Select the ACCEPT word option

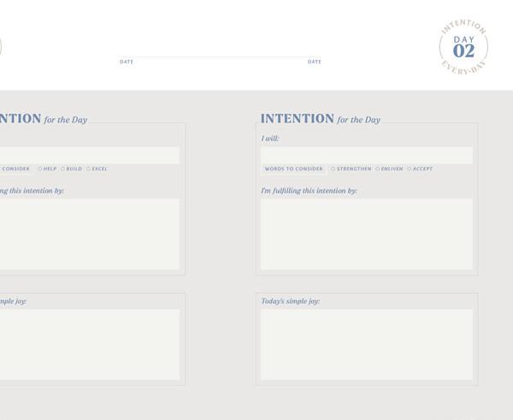tap(420, 169)
